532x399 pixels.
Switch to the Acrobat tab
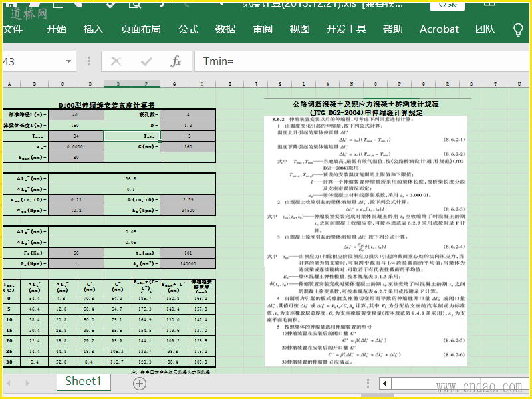pos(439,29)
